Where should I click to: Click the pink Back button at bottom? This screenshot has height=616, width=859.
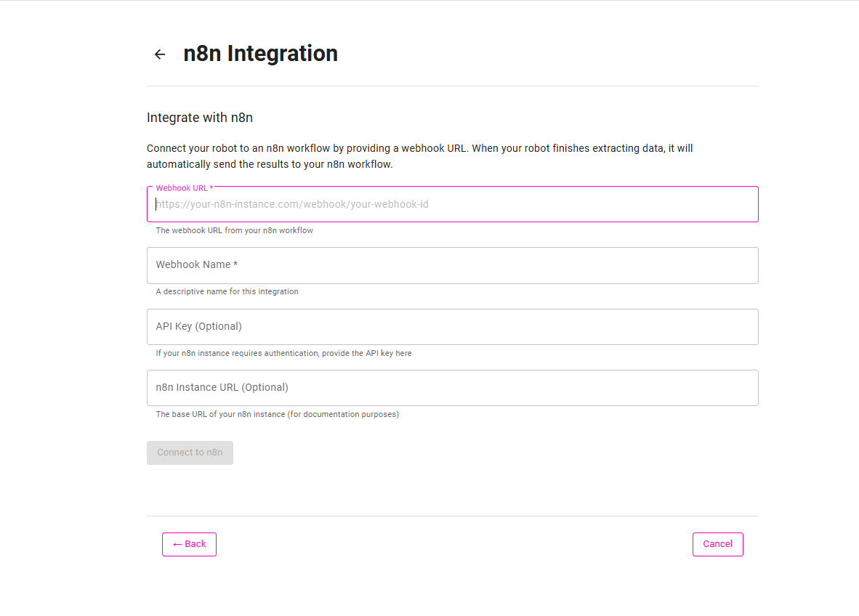pyautogui.click(x=189, y=544)
